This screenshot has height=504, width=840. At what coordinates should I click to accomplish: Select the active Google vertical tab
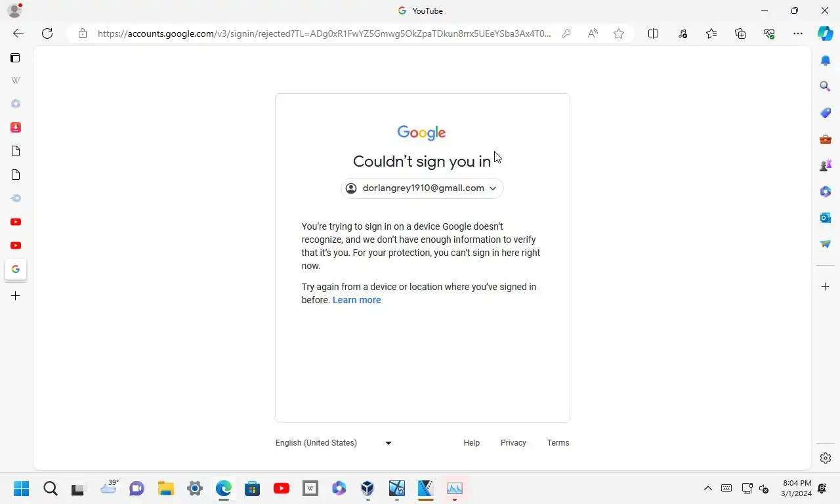[16, 269]
